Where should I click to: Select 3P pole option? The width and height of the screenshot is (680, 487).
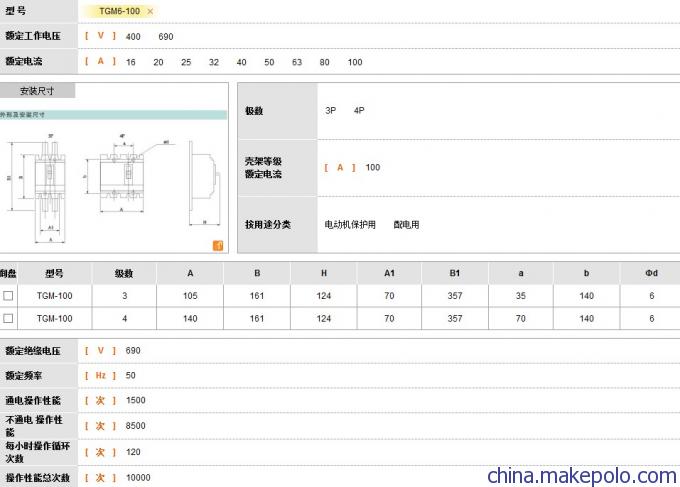330,111
